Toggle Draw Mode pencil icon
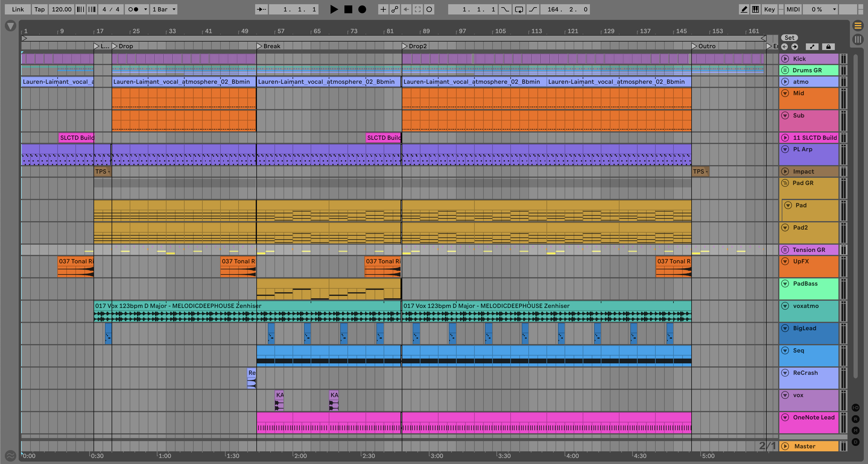Viewport: 868px width, 464px height. click(744, 9)
